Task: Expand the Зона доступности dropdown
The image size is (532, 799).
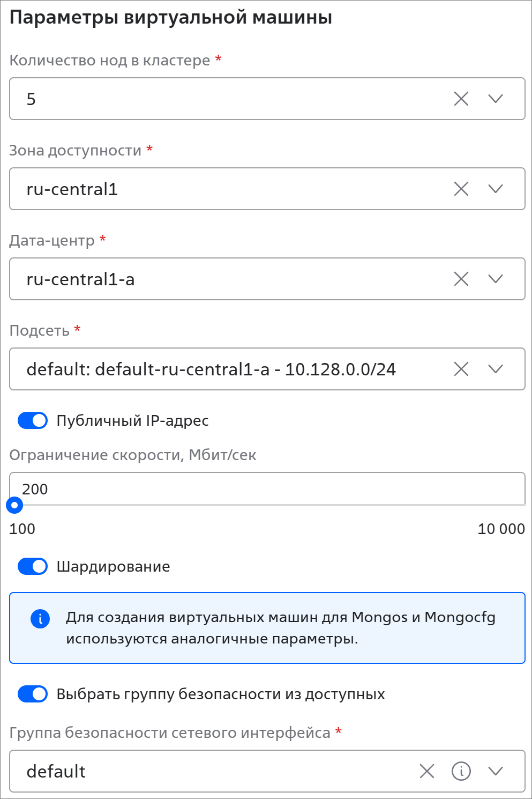Action: coord(496,189)
